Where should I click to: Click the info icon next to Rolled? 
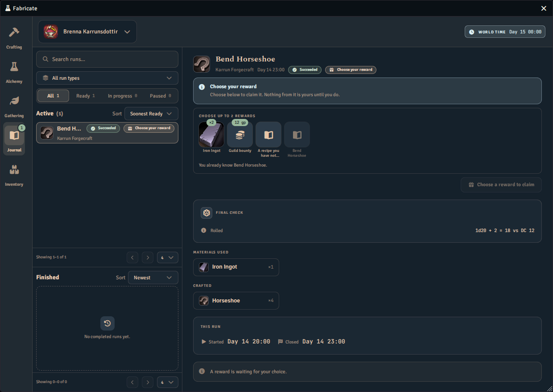point(204,231)
